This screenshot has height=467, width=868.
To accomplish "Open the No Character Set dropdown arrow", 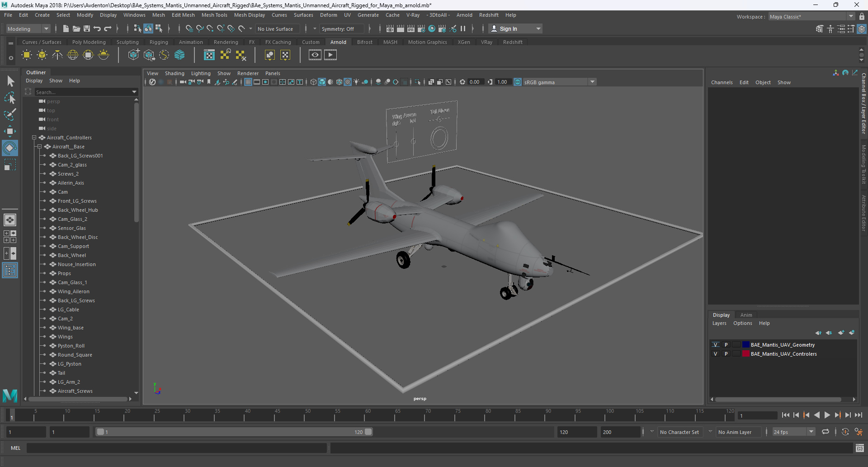I will coord(652,432).
